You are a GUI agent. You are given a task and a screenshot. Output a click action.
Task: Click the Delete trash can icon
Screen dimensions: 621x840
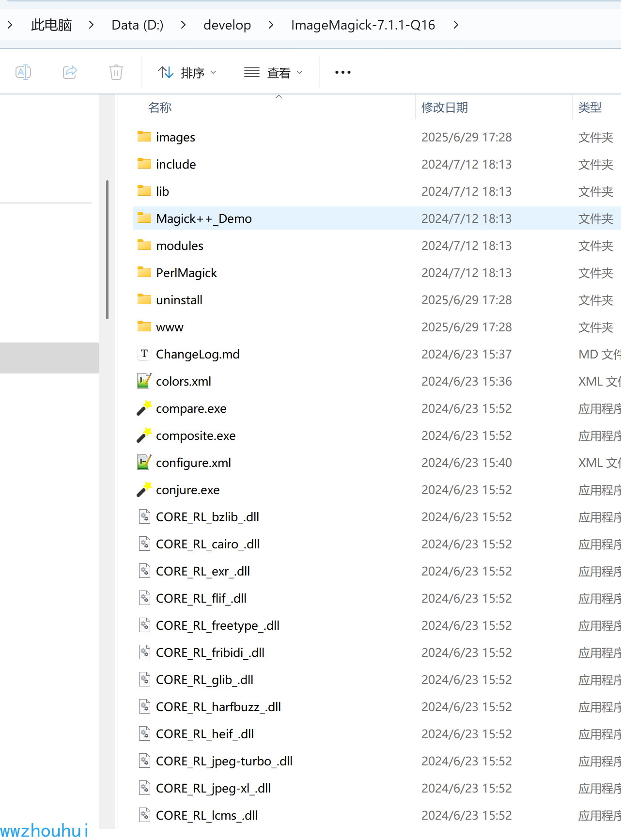tap(116, 73)
